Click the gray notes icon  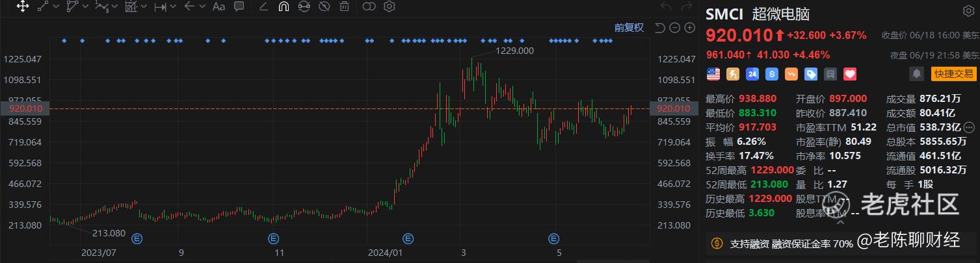click(830, 74)
